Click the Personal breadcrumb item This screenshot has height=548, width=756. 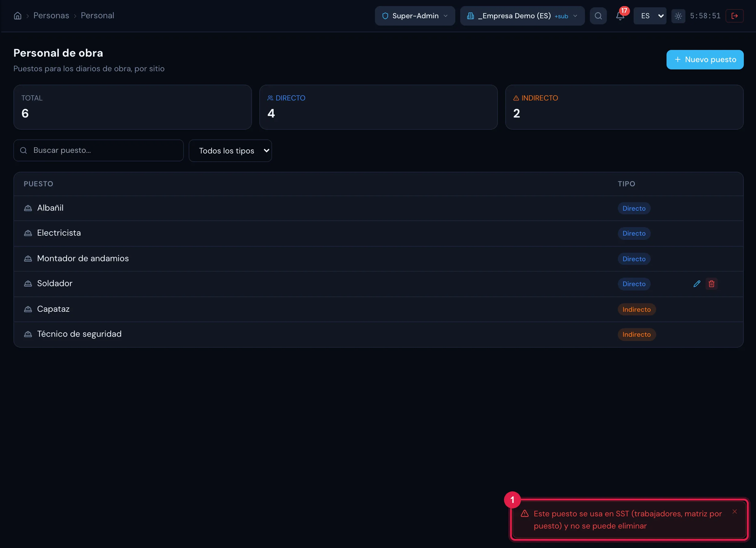(x=97, y=16)
